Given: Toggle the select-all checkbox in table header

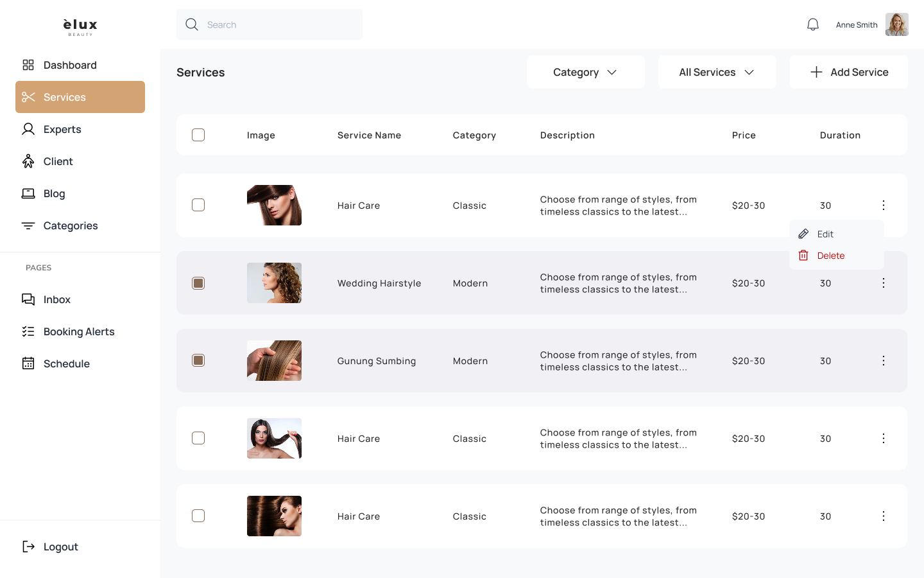Looking at the screenshot, I should 198,135.
